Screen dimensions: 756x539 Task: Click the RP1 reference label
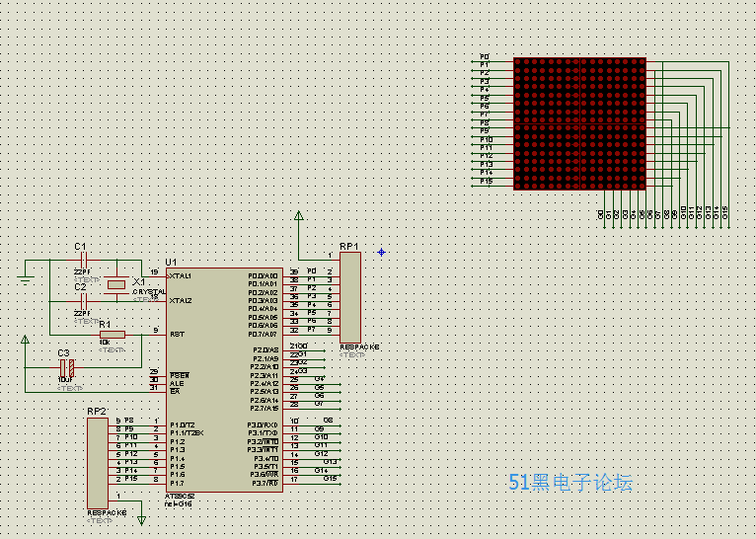pyautogui.click(x=349, y=247)
